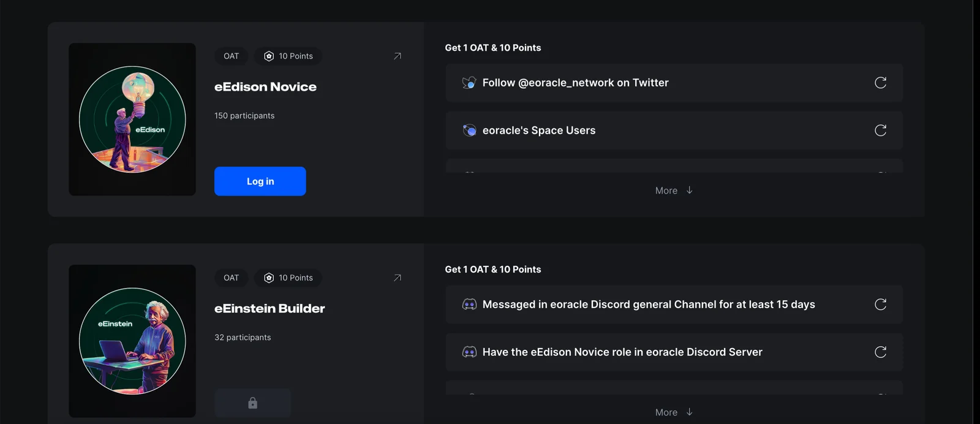Open the eEdison lightbulb artwork thumbnail
The height and width of the screenshot is (424, 980).
132,119
